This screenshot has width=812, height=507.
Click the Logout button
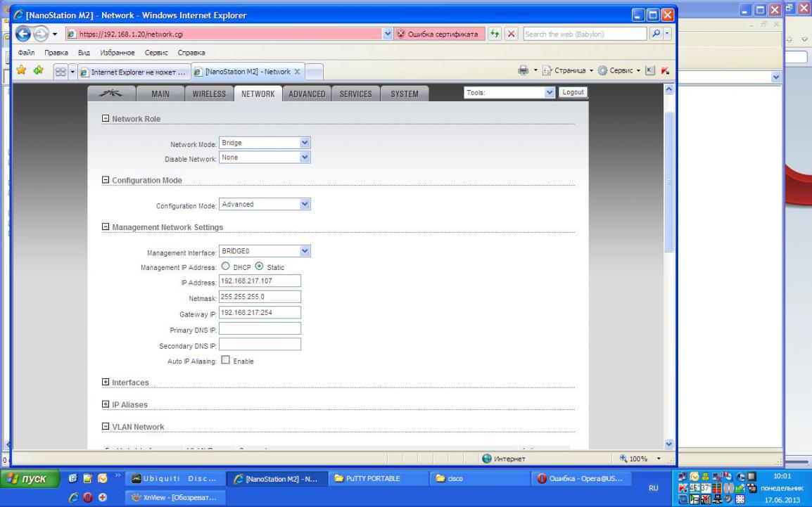(573, 93)
